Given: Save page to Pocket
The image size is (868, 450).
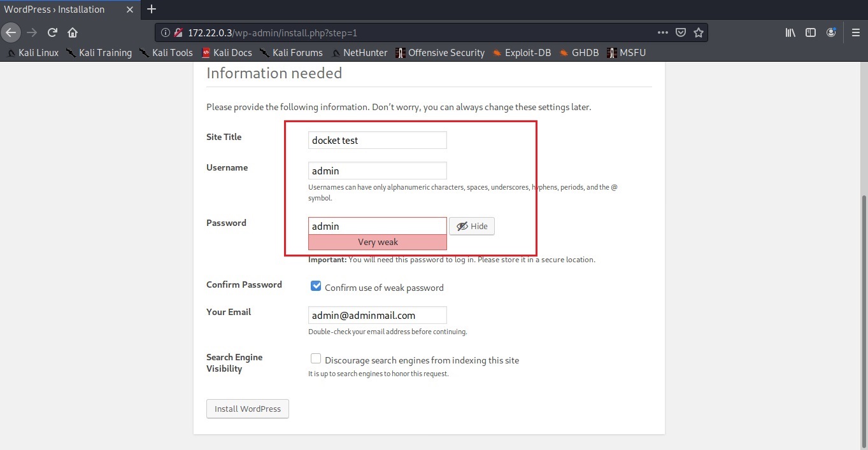Looking at the screenshot, I should coord(680,32).
